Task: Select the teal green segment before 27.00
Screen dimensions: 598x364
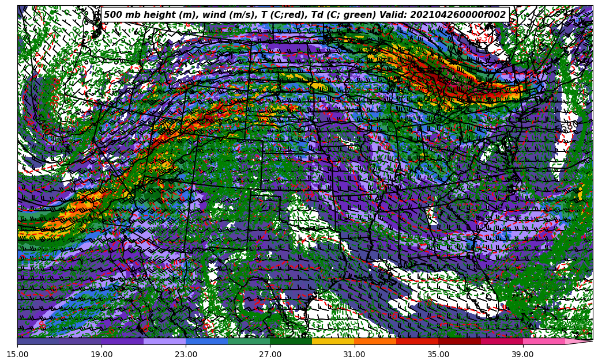Action: pyautogui.click(x=249, y=341)
